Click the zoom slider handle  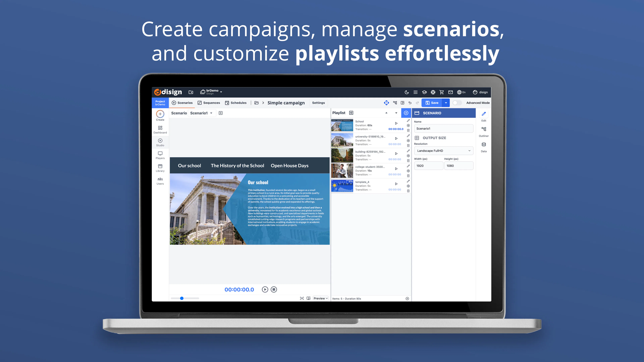point(182,298)
